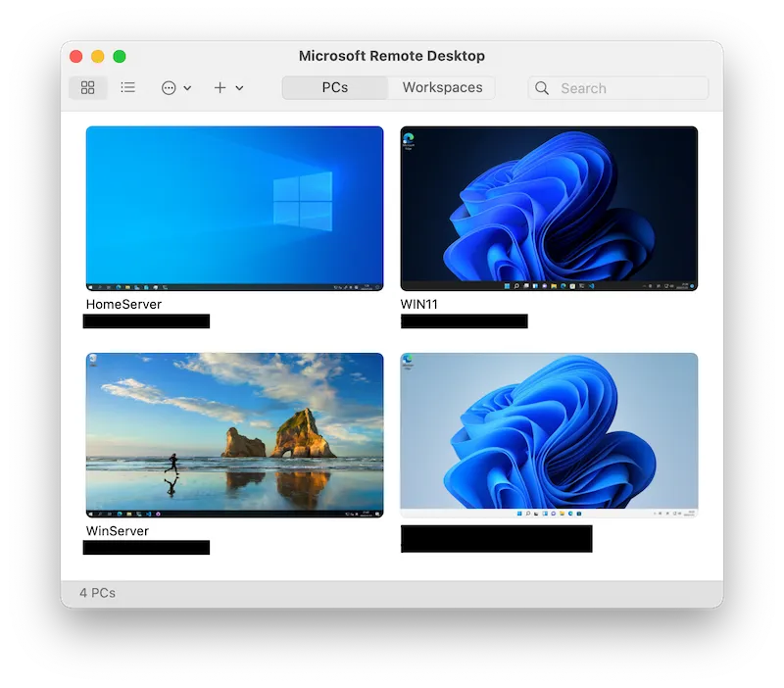Switch to the Workspaces tab
This screenshot has width=784, height=688.
click(442, 87)
